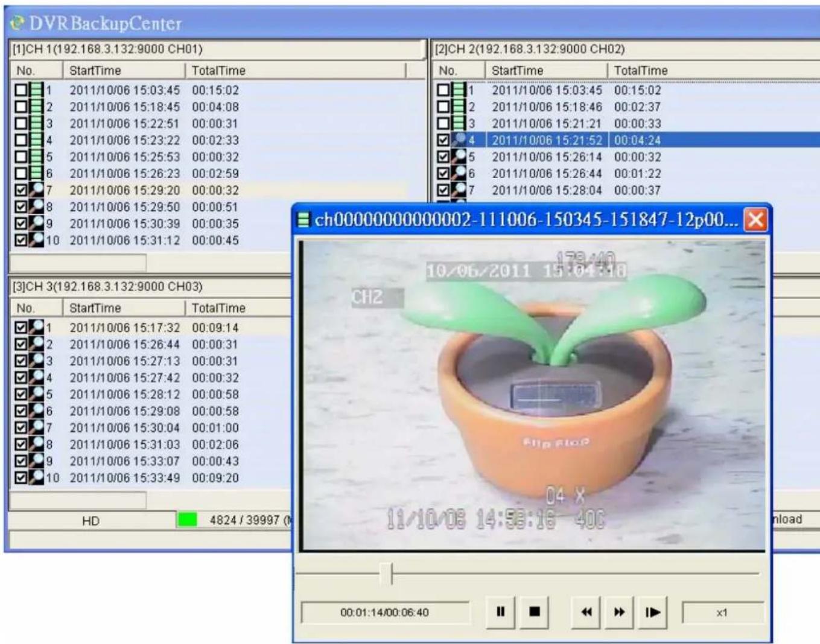Click the magnifier icon of CH 1 row 9
The image size is (820, 644).
tap(36, 223)
